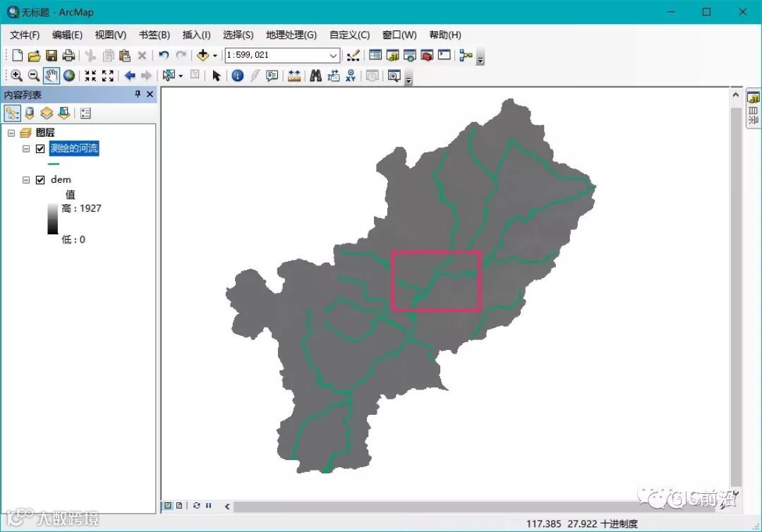The width and height of the screenshot is (762, 532).
Task: Open the 选择(S) menu
Action: [x=238, y=35]
